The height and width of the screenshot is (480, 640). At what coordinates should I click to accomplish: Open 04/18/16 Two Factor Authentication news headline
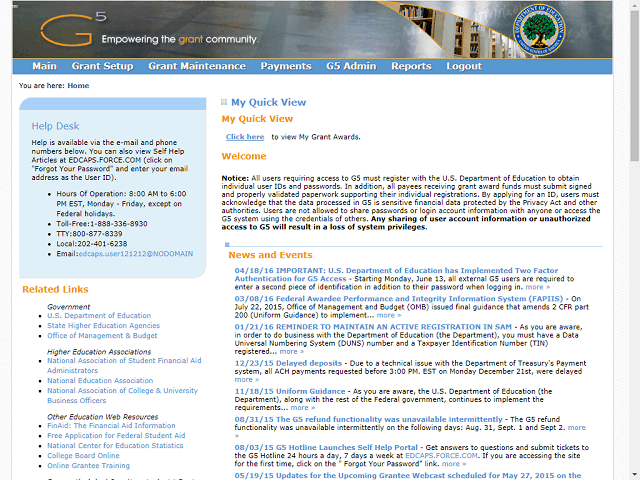pos(396,274)
